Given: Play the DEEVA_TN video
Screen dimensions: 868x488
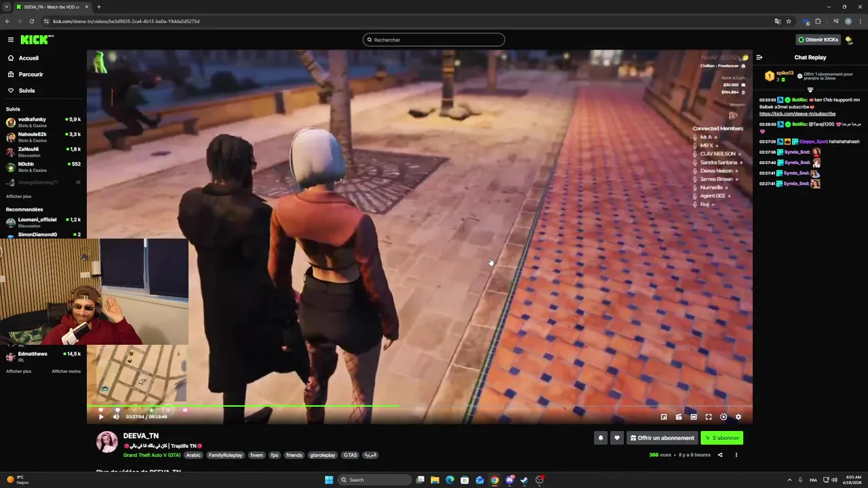Looking at the screenshot, I should tap(101, 417).
